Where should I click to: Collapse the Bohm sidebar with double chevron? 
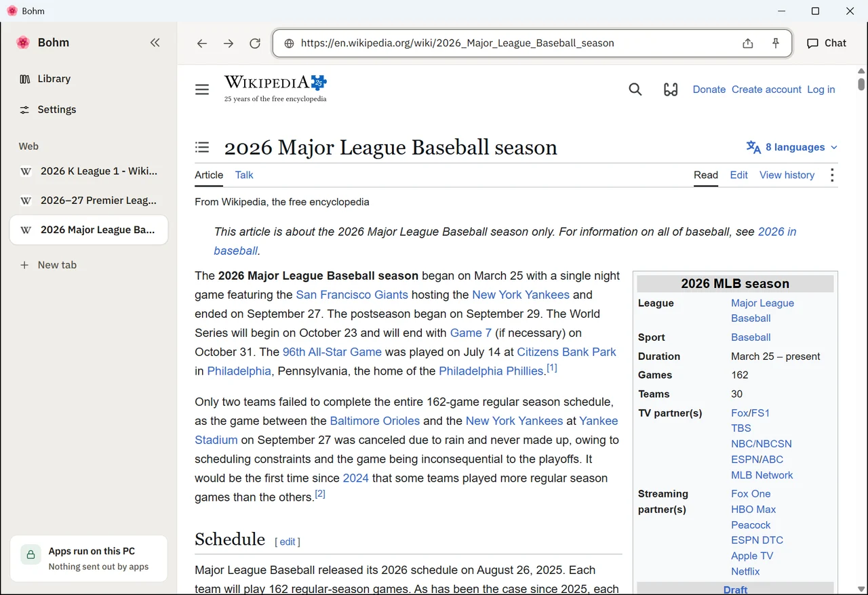(x=155, y=43)
